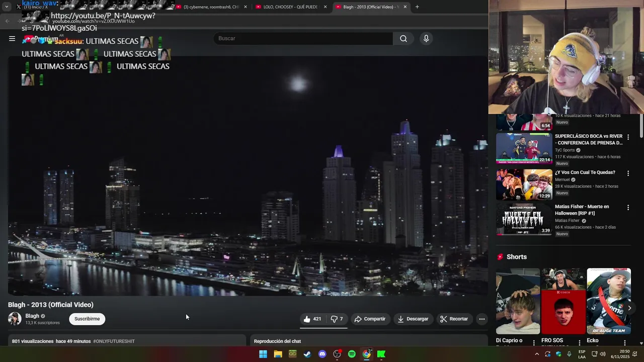The height and width of the screenshot is (362, 644).
Task: Open Discord from the taskbar
Action: (322, 354)
